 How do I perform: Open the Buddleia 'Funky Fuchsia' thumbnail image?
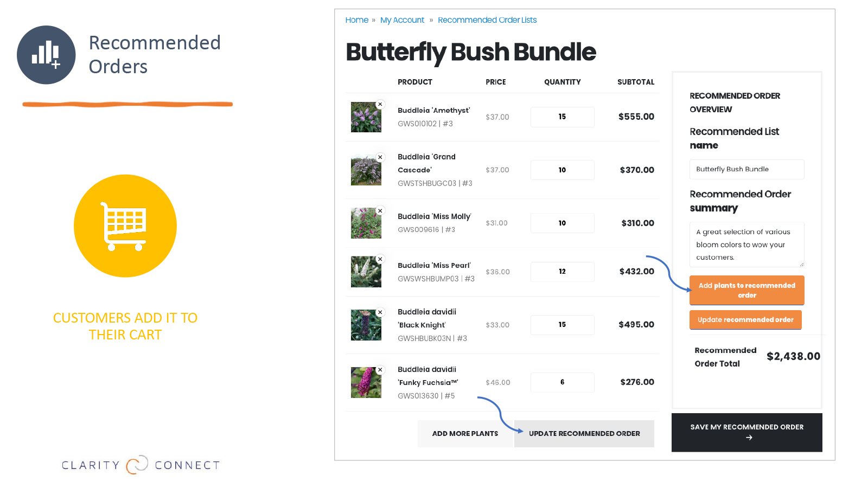(366, 382)
